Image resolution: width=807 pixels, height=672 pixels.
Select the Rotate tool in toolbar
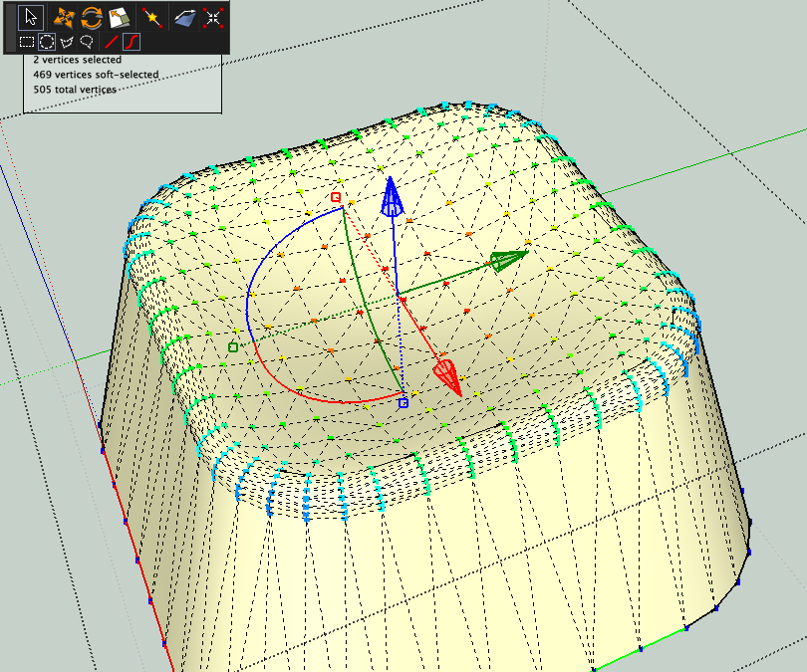[92, 17]
